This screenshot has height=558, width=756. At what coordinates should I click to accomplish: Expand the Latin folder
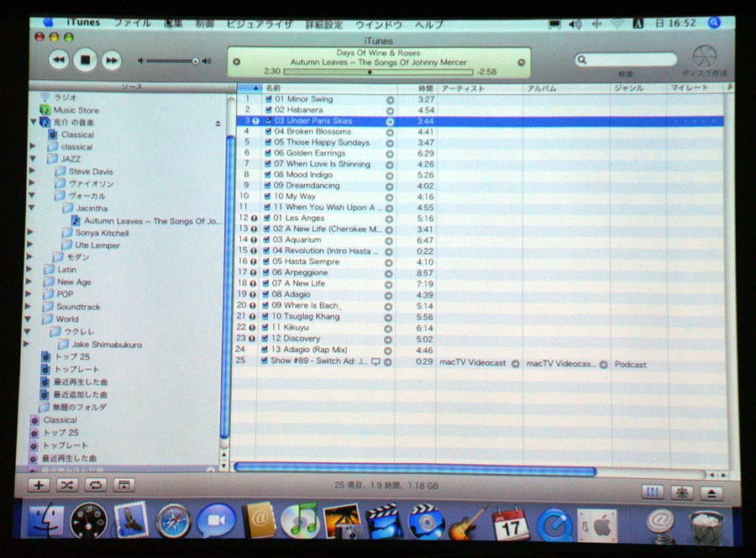[x=30, y=269]
